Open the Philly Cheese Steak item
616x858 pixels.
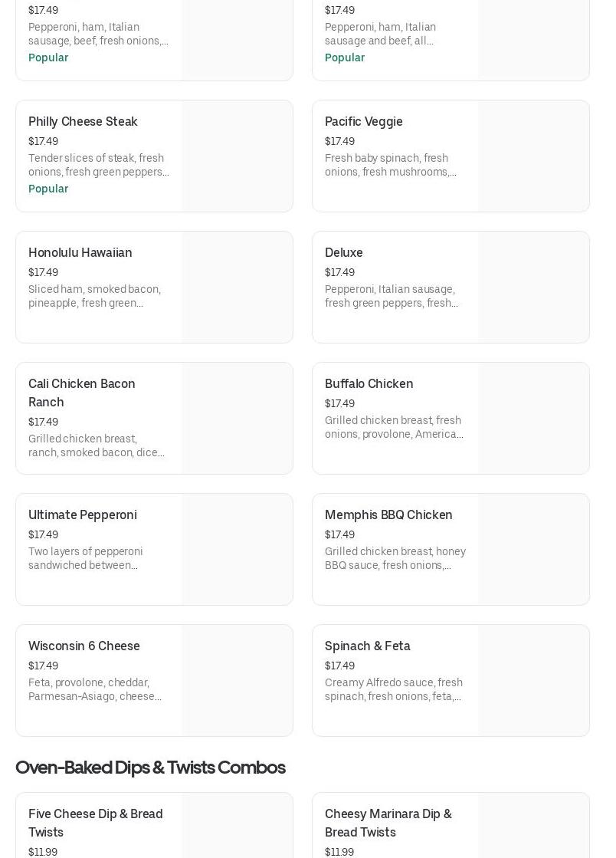click(x=83, y=122)
